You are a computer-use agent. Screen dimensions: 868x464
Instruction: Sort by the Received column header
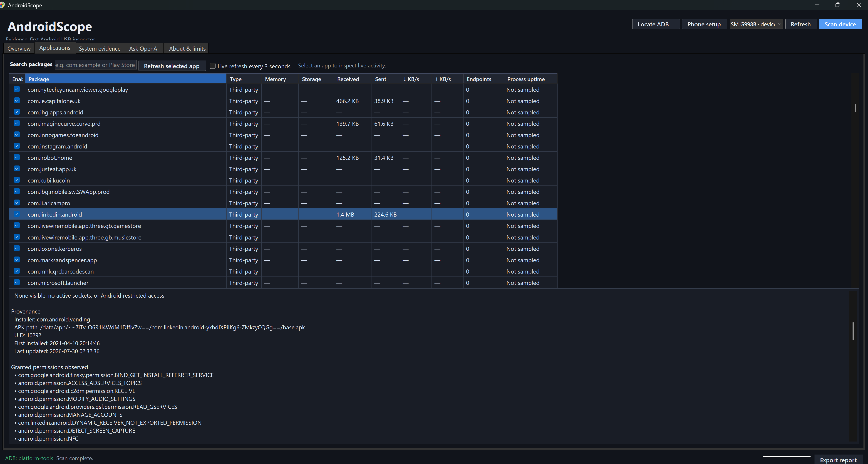click(352, 79)
